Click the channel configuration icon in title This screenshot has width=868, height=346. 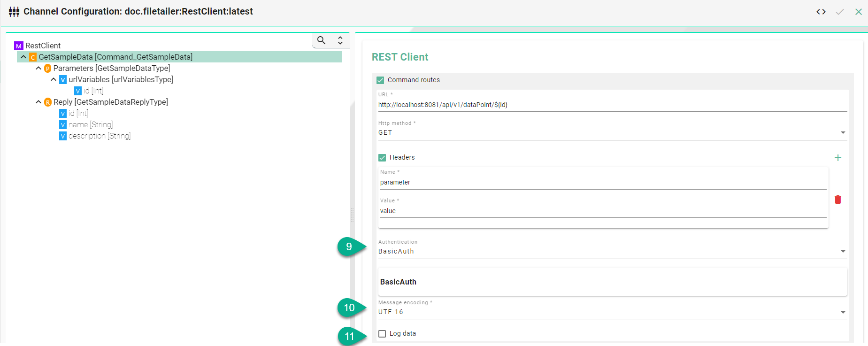pyautogui.click(x=14, y=12)
